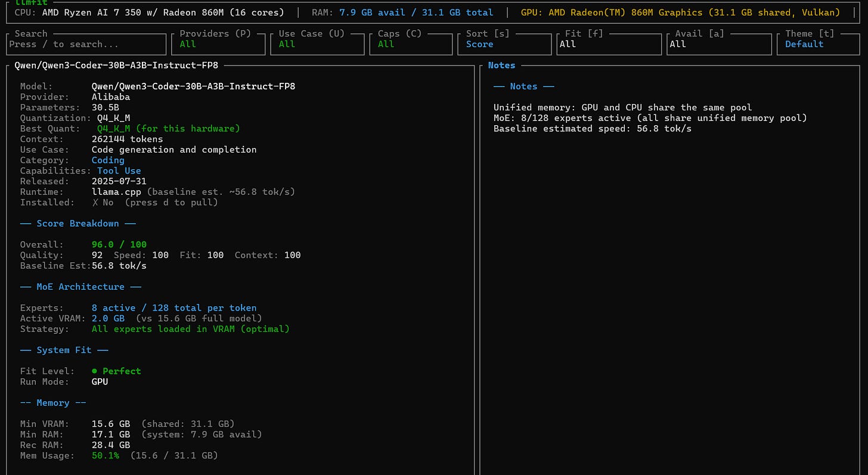Image resolution: width=868 pixels, height=475 pixels.
Task: Click the model panel title Qwen3-Coder-30B-A3B-Instruct-FP8
Action: coord(116,66)
